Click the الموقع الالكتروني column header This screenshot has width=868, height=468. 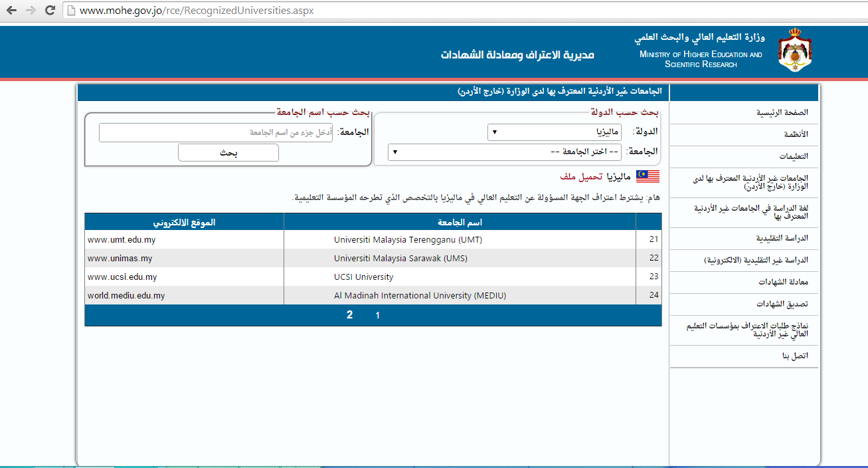click(x=185, y=222)
